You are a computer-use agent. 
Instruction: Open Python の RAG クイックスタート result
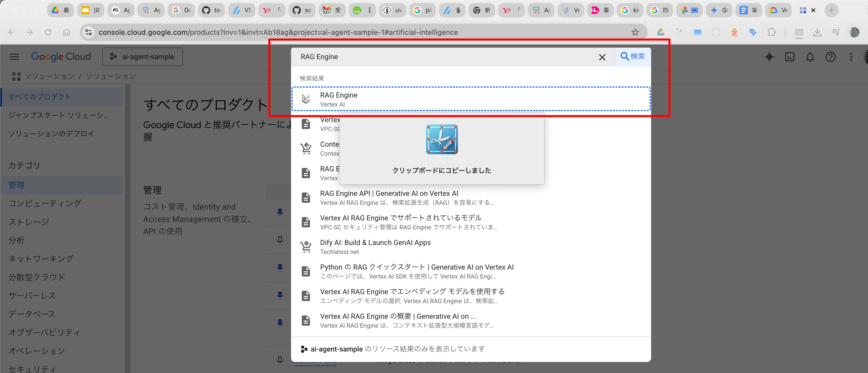[x=471, y=271]
